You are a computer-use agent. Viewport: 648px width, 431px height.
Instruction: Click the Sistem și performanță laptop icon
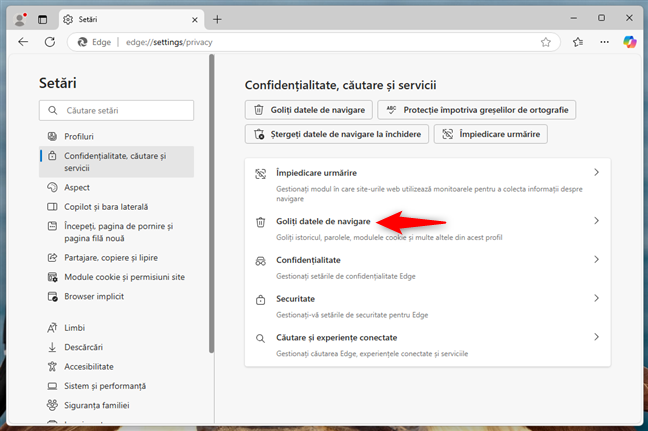[52, 386]
